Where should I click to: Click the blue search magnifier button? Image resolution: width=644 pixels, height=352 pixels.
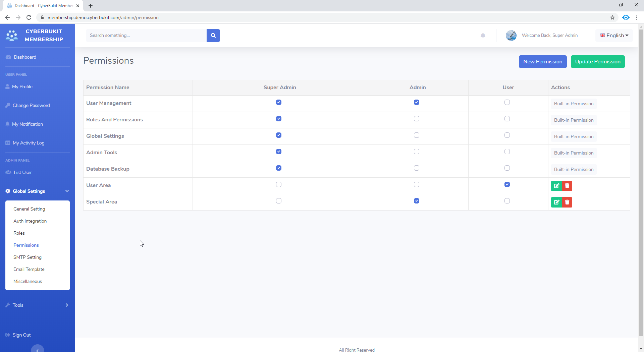point(213,36)
